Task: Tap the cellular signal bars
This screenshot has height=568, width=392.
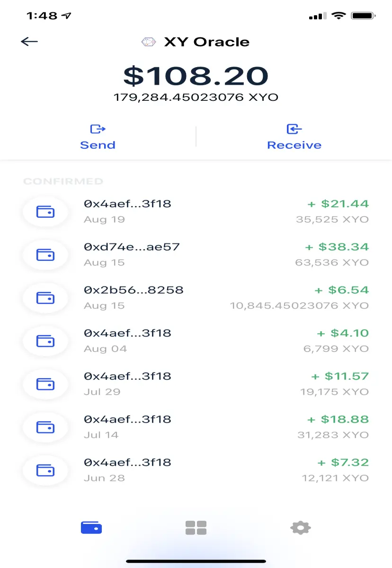Action: [318, 17]
